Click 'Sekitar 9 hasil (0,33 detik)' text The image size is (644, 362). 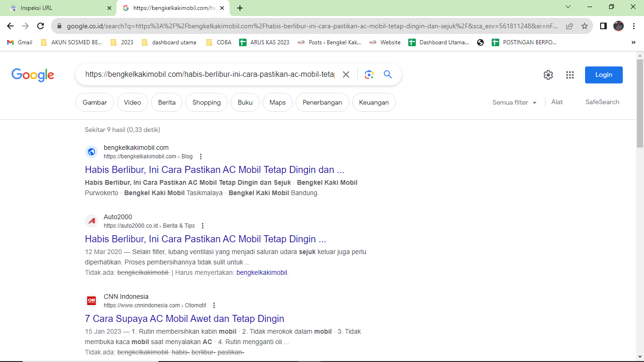[123, 130]
